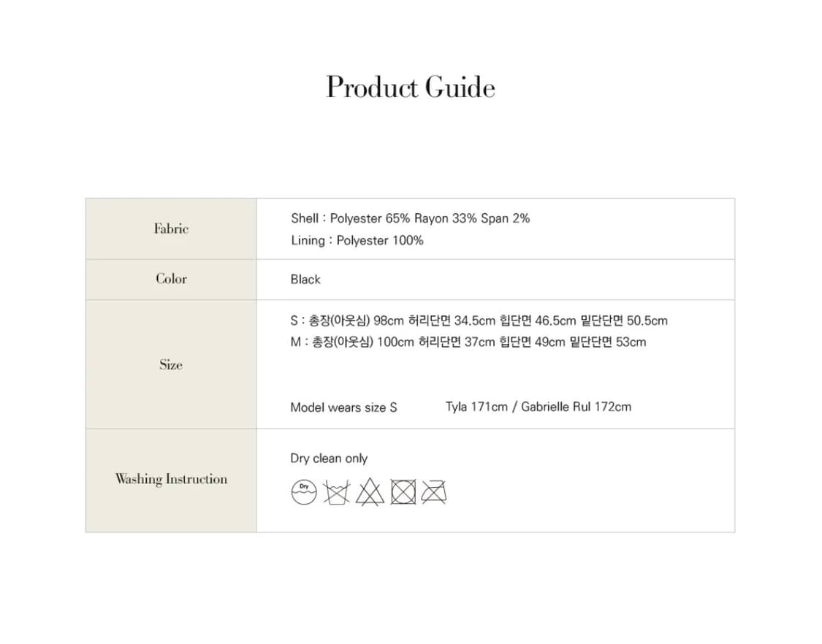This screenshot has height=644, width=822.
Task: Click the Product Guide heading
Action: [411, 87]
